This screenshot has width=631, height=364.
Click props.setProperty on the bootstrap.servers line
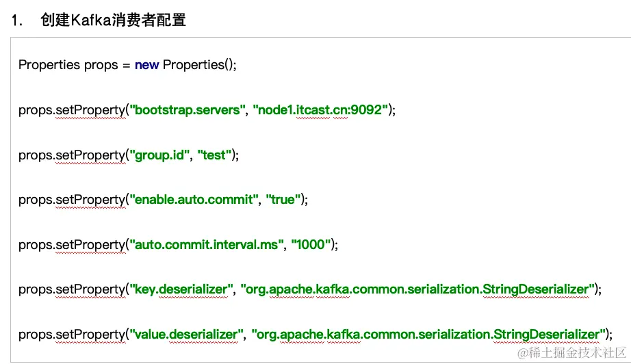(72, 109)
